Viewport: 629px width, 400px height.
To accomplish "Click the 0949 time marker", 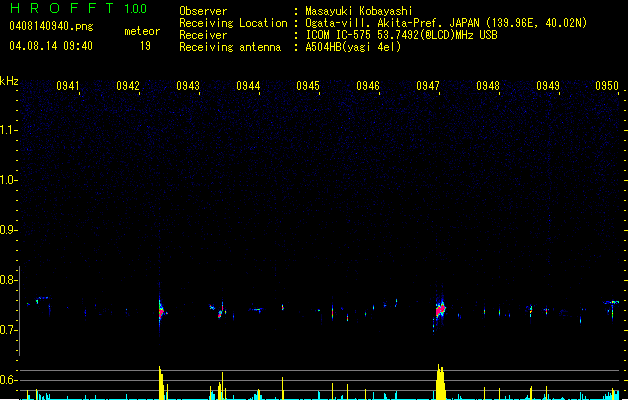I will [x=548, y=86].
